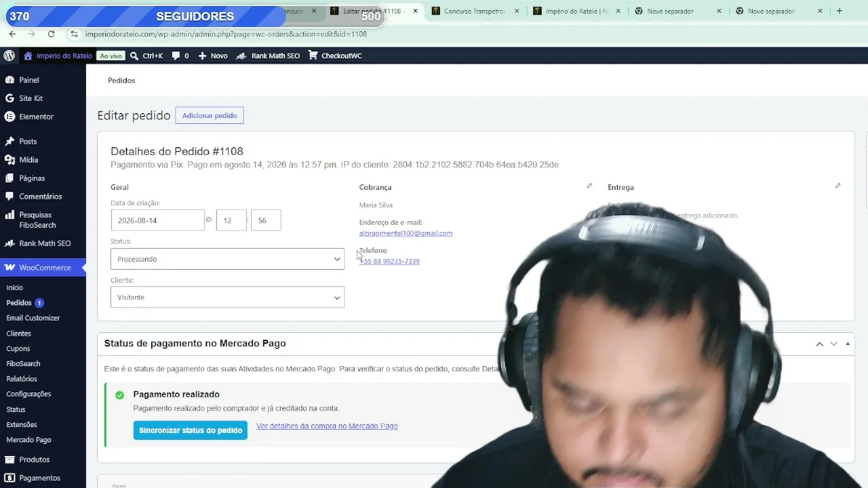
Task: Go to Pedidos submenu
Action: (x=19, y=303)
